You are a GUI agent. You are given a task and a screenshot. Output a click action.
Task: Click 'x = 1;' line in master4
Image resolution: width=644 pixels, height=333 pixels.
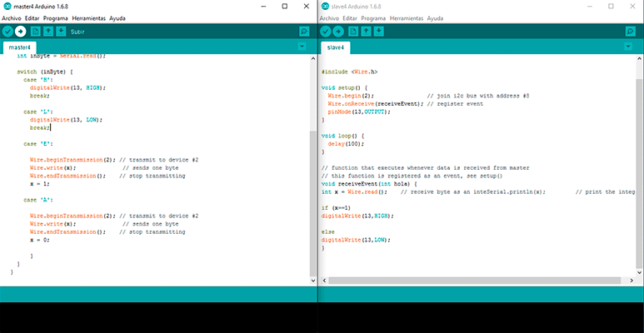tap(39, 184)
